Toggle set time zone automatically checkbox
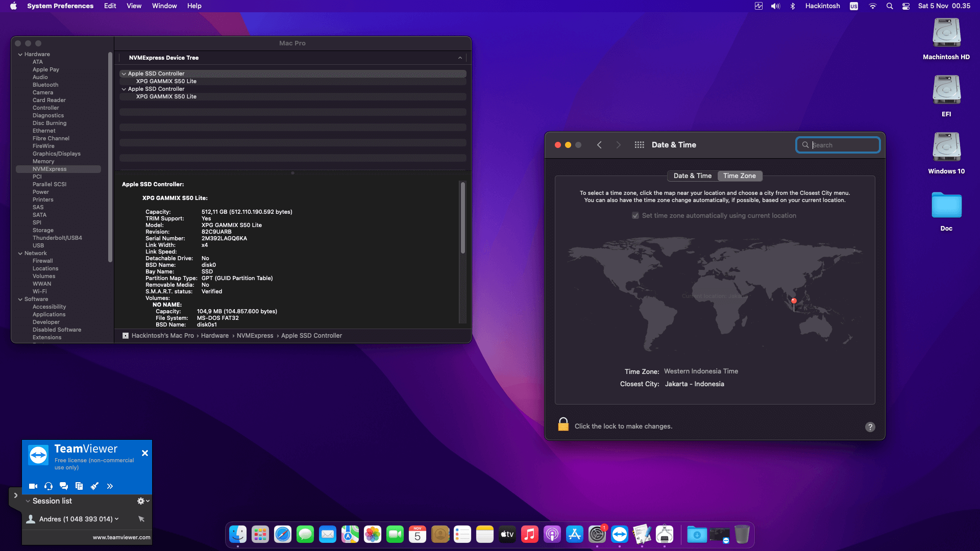The width and height of the screenshot is (980, 551). point(635,216)
